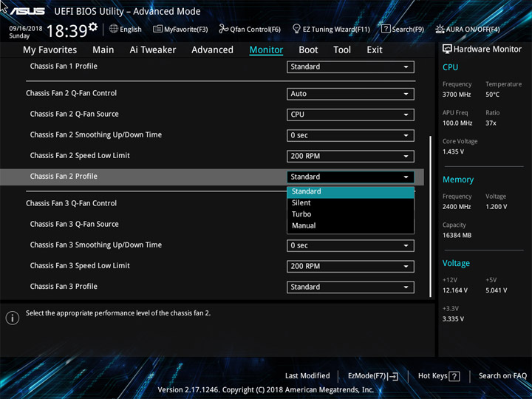Click Last Modified in footer
The height and width of the screenshot is (399, 532).
click(307, 375)
